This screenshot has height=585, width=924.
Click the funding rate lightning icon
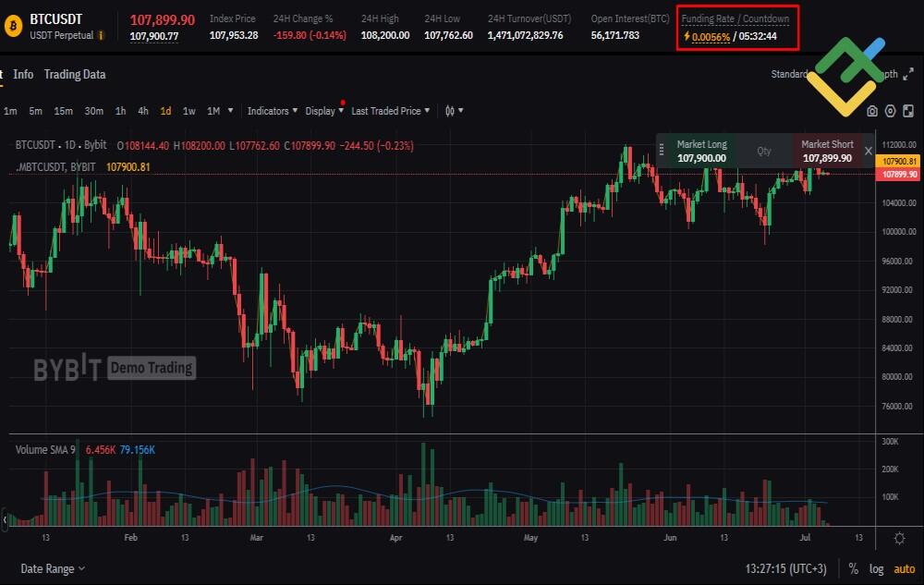click(687, 36)
